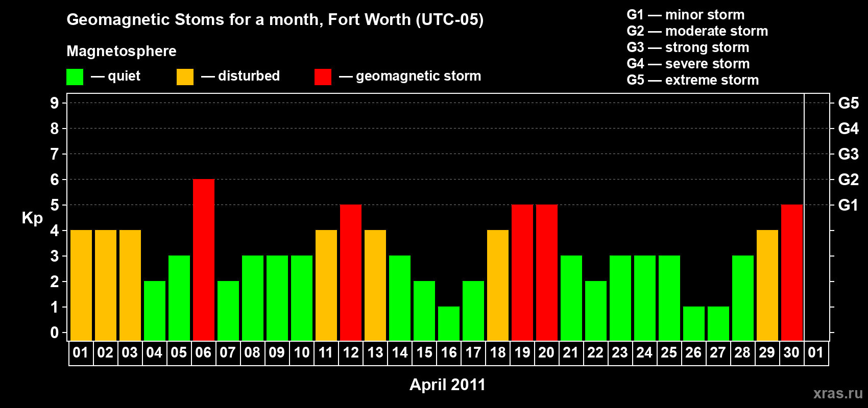Click the '— disturbed' legend text
The height and width of the screenshot is (408, 868).
coord(240,76)
